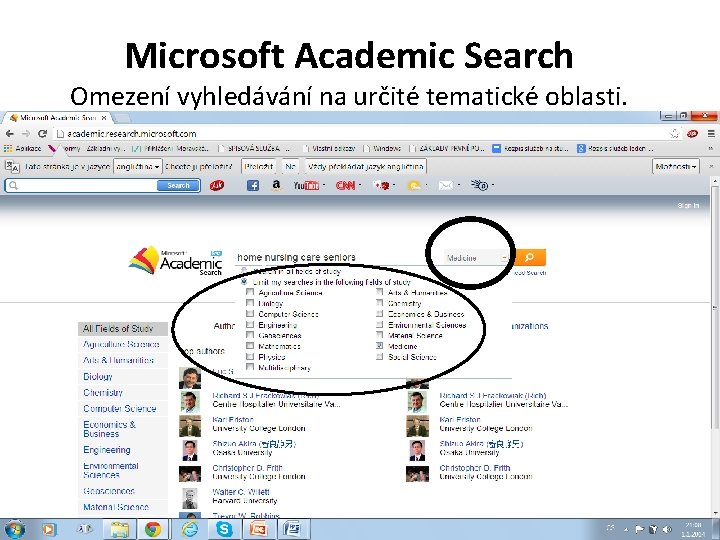The width and height of the screenshot is (720, 540).
Task: Click the Ask toolbar search input
Action: [x=82, y=186]
